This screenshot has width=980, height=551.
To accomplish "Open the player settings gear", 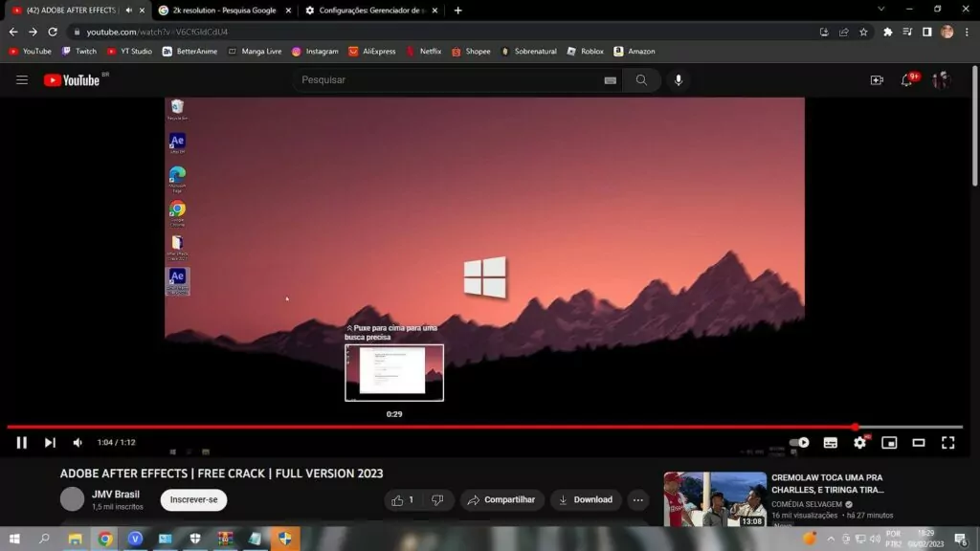I will [860, 442].
